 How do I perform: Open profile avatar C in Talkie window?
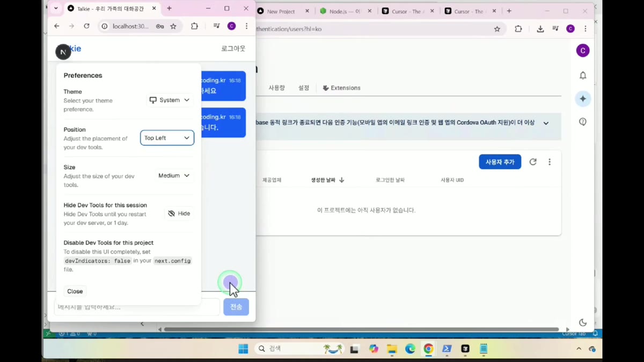(231, 26)
